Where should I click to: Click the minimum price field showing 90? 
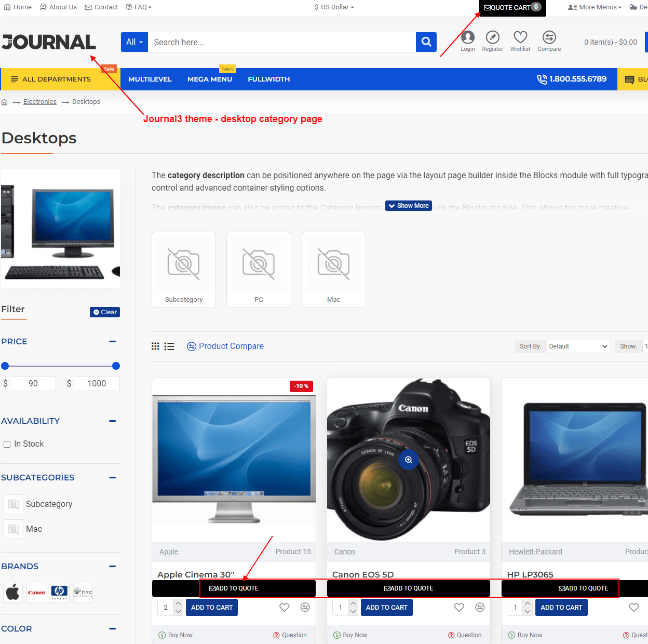[33, 384]
